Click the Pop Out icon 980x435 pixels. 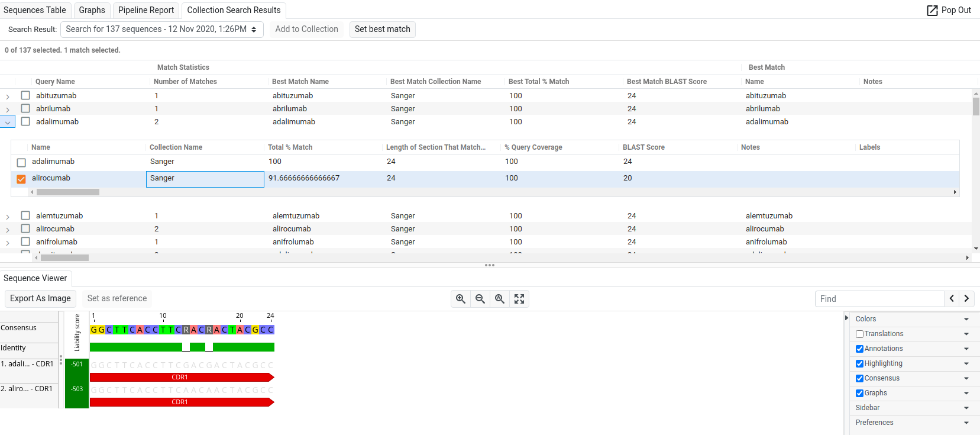tap(932, 10)
